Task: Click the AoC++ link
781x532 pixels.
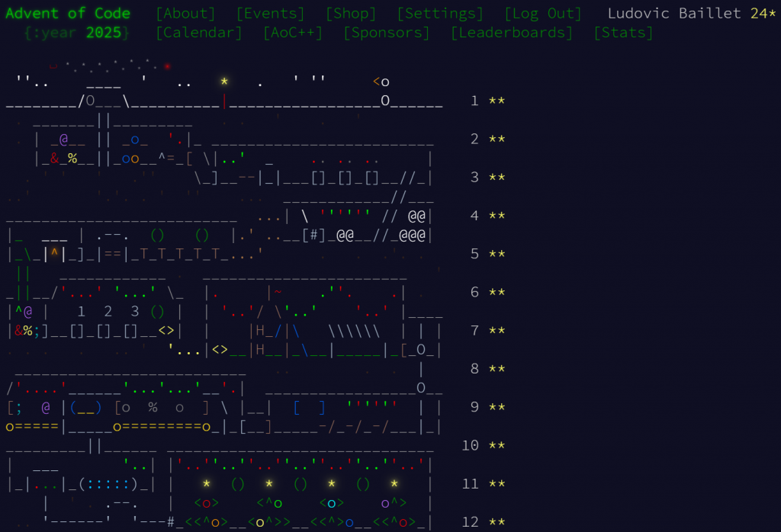Action: (x=293, y=32)
